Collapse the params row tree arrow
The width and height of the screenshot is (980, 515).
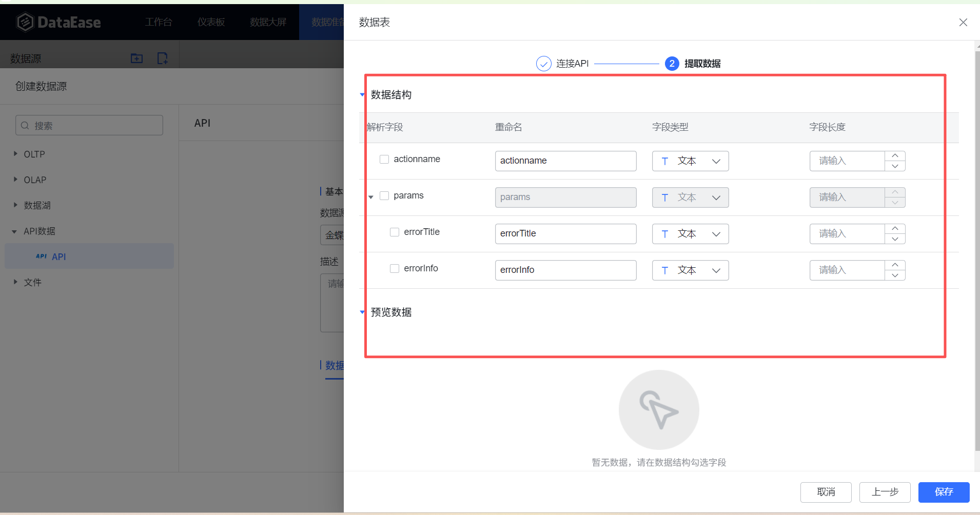pyautogui.click(x=371, y=197)
